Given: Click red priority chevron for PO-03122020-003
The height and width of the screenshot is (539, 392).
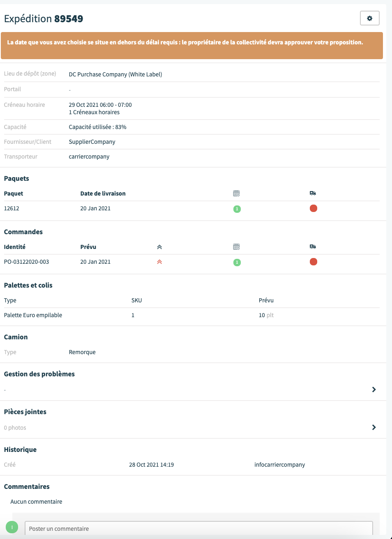Looking at the screenshot, I should tap(159, 262).
